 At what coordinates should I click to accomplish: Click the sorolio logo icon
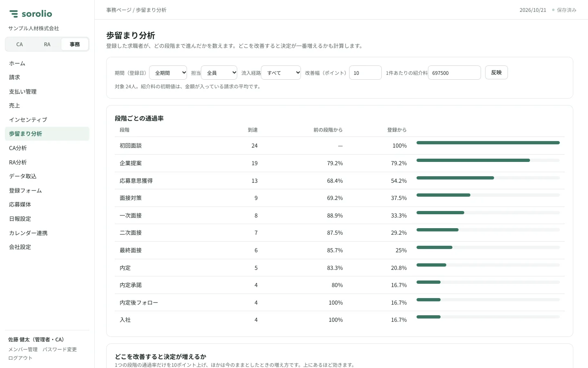pyautogui.click(x=14, y=14)
